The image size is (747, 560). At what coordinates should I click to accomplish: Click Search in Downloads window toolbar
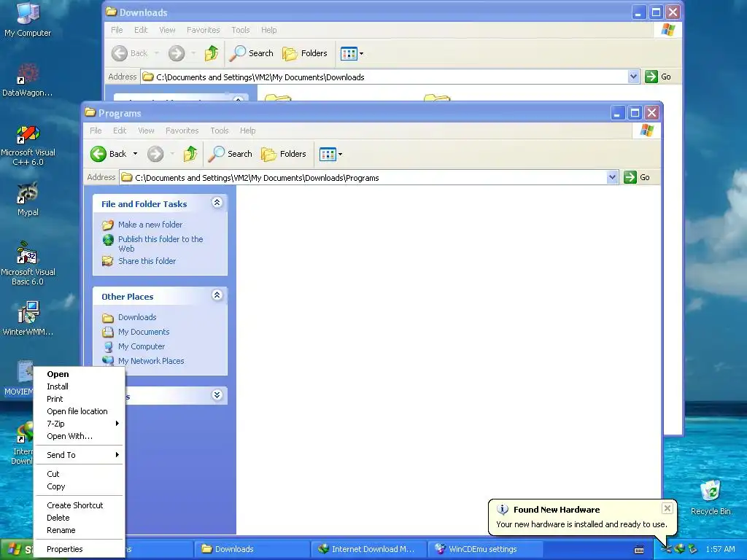pos(251,53)
